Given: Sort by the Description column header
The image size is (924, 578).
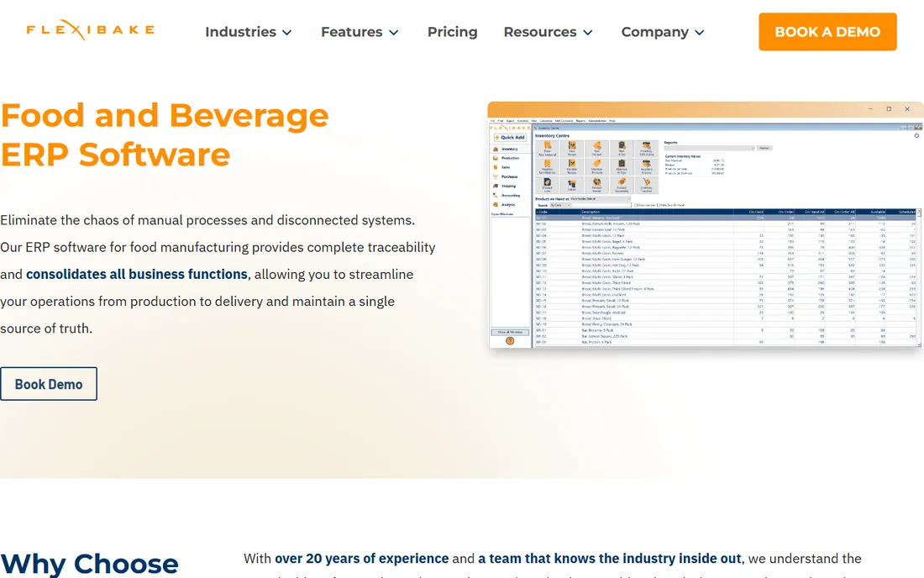Looking at the screenshot, I should [x=657, y=212].
